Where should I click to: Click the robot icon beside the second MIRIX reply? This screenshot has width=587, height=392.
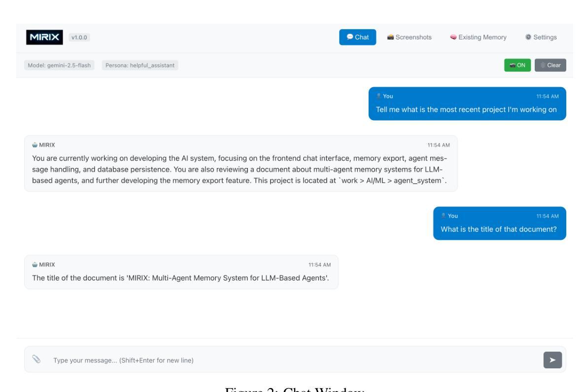coord(35,264)
